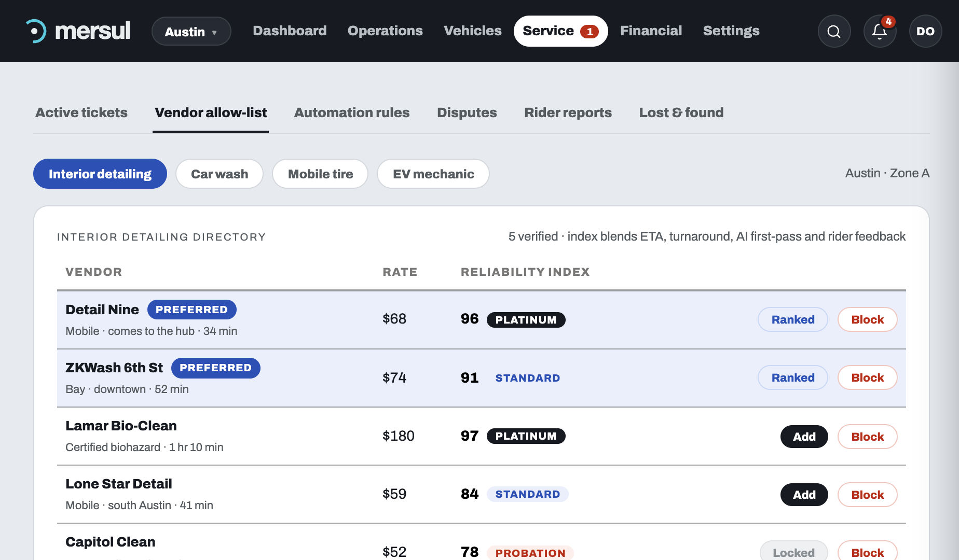Add Lone Star Detail to allow-list
959x560 pixels.
(804, 495)
